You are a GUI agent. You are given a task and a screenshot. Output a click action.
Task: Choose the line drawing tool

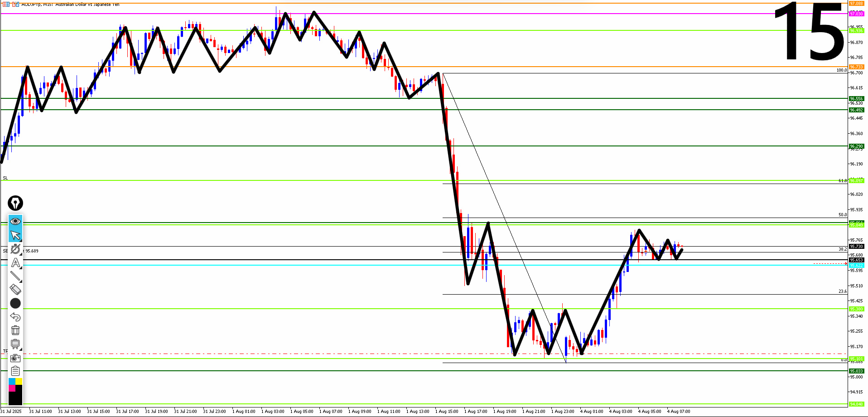click(x=15, y=276)
